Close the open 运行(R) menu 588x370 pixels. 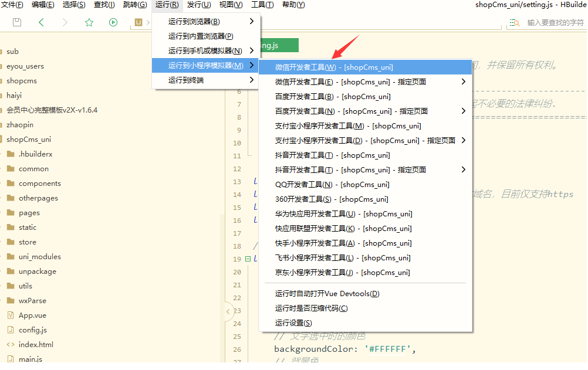(167, 5)
